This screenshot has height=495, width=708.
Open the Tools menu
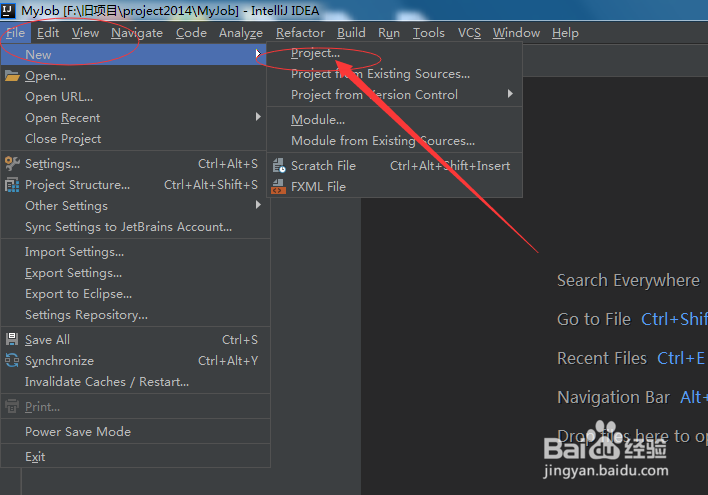pos(429,33)
